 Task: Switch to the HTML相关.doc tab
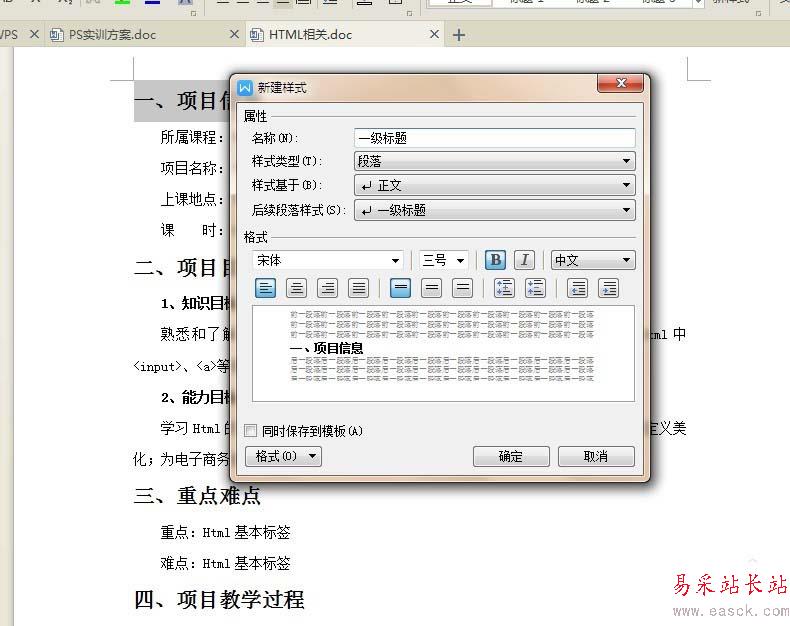tap(346, 34)
